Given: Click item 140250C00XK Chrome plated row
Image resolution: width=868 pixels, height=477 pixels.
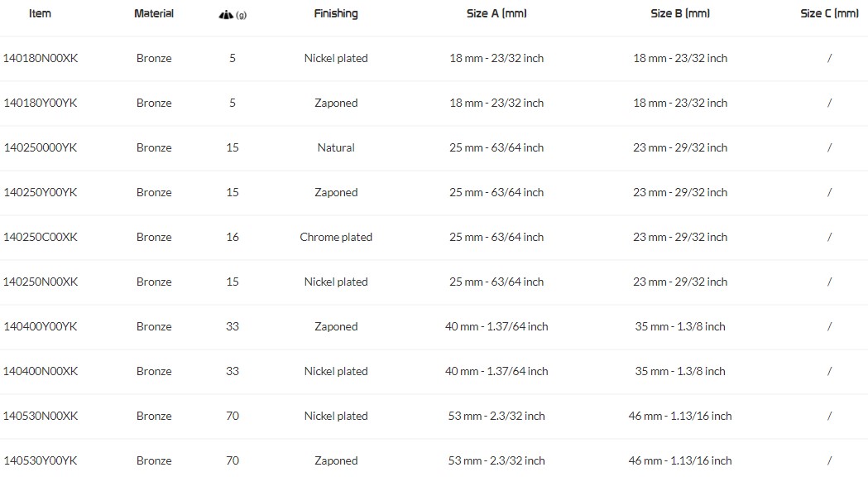Looking at the screenshot, I should pyautogui.click(x=434, y=237).
